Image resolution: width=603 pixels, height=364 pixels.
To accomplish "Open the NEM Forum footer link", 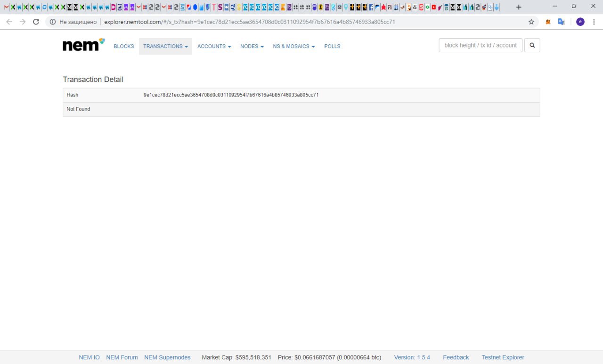I will [x=122, y=357].
